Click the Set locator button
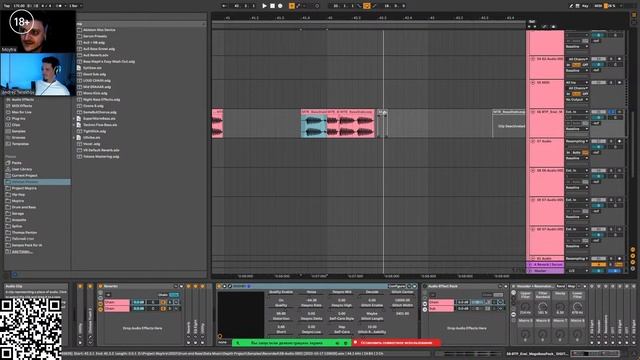Screen dimensions: 640x360 click(x=532, y=22)
